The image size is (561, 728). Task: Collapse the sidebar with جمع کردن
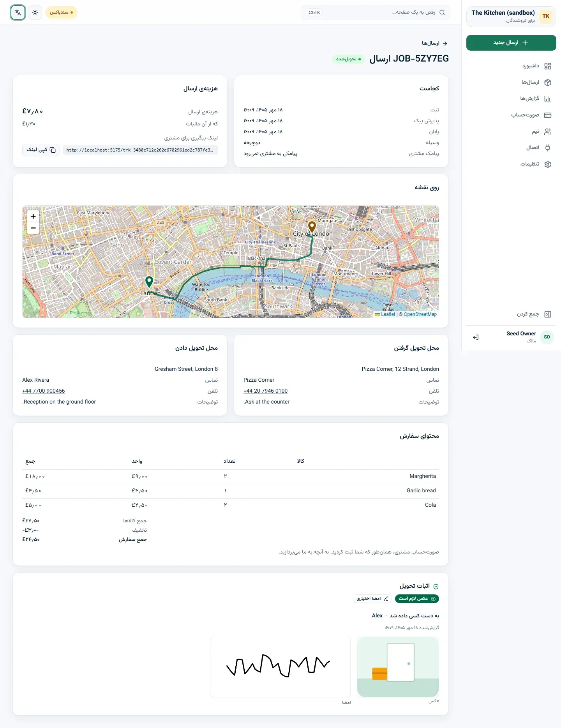[x=511, y=314]
